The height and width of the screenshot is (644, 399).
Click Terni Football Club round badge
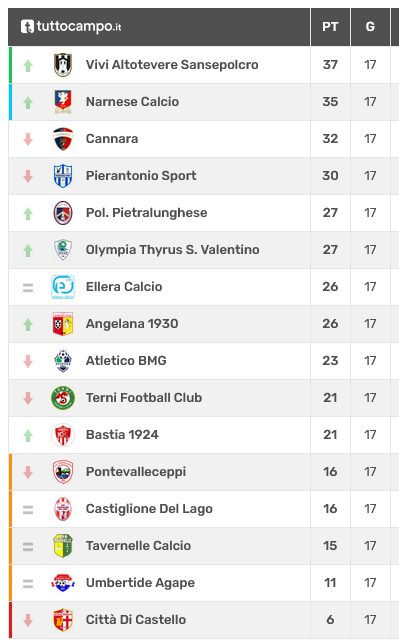point(63,398)
